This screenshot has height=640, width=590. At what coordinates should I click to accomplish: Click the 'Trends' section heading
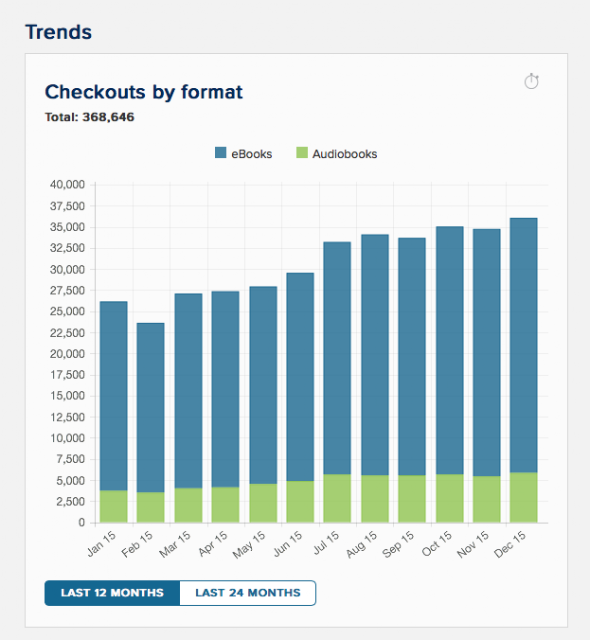tap(58, 32)
